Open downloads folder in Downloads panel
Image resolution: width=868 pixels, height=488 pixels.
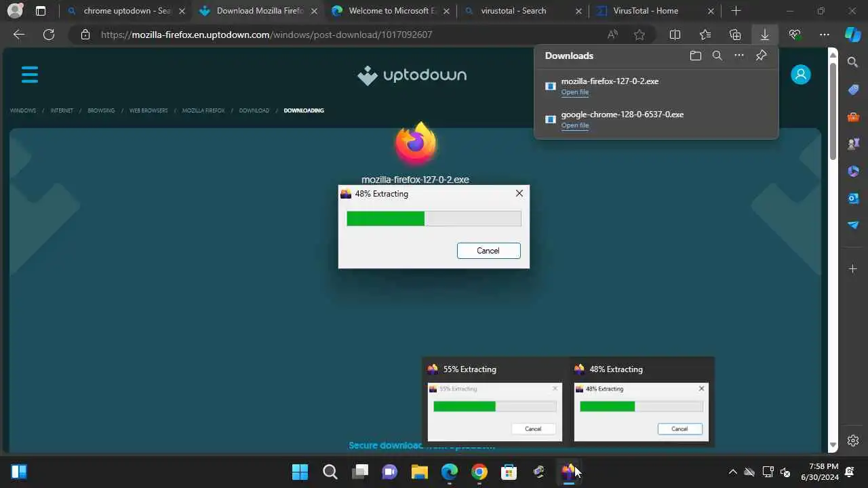coord(696,56)
